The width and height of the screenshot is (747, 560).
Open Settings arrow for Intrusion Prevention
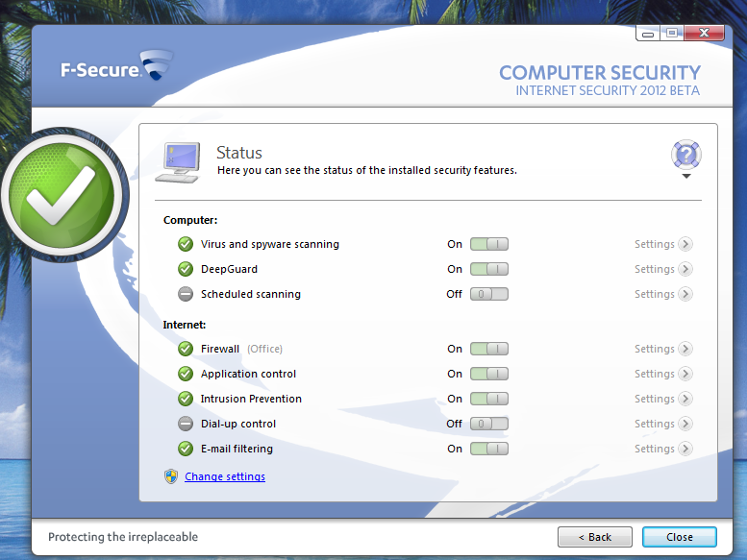pyautogui.click(x=685, y=399)
